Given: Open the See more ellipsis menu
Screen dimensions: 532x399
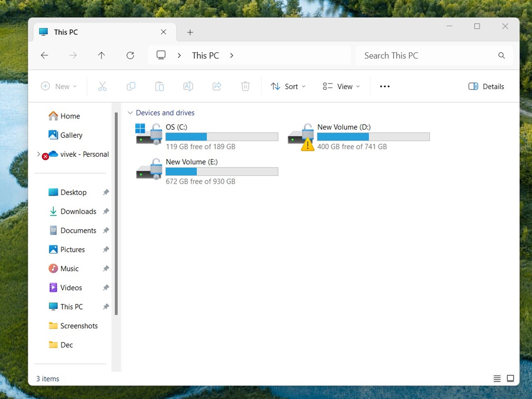Looking at the screenshot, I should [384, 86].
